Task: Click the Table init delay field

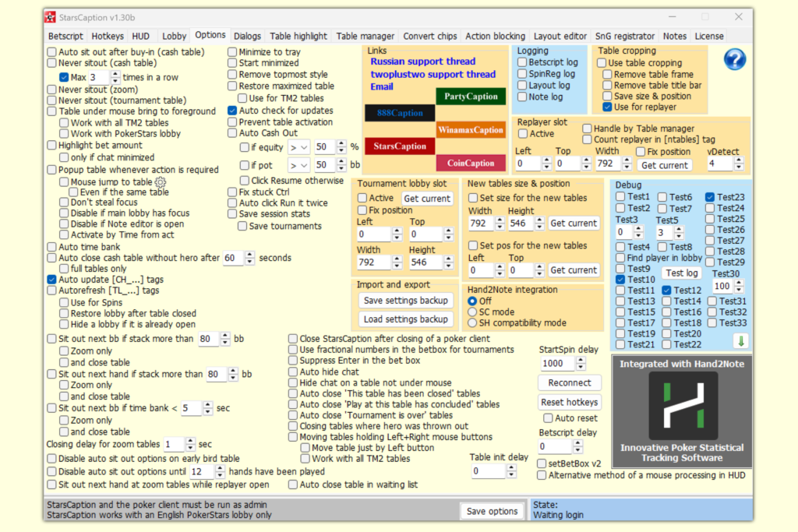Action: (x=488, y=471)
